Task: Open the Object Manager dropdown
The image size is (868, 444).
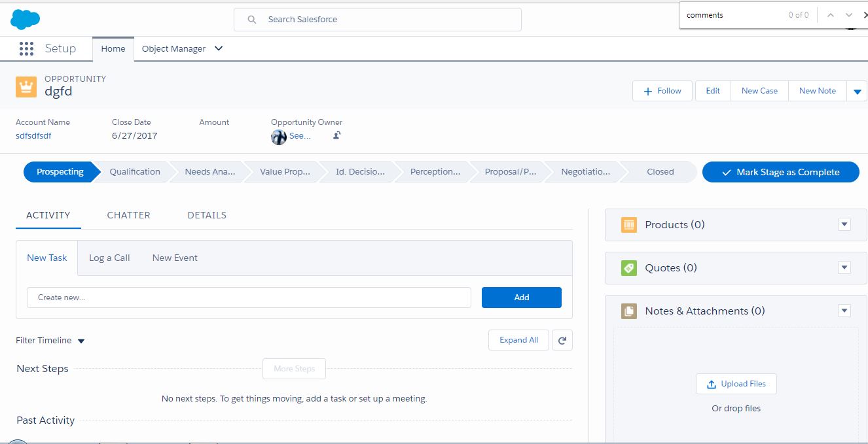Action: (x=219, y=48)
